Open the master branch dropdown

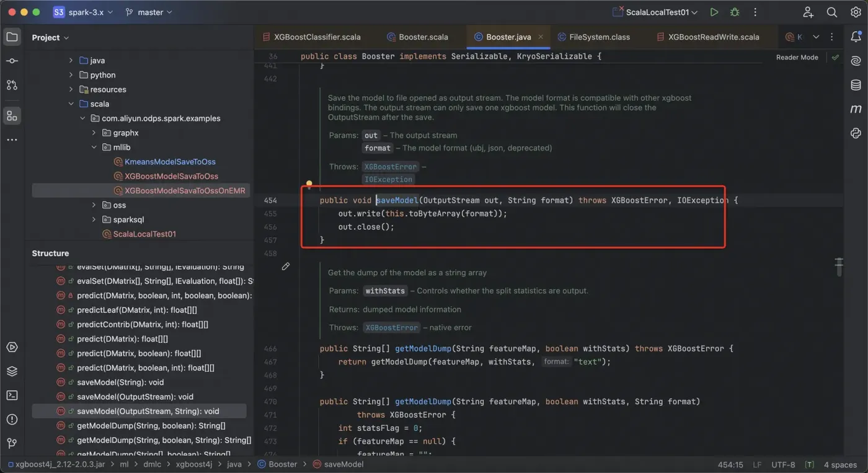(149, 12)
